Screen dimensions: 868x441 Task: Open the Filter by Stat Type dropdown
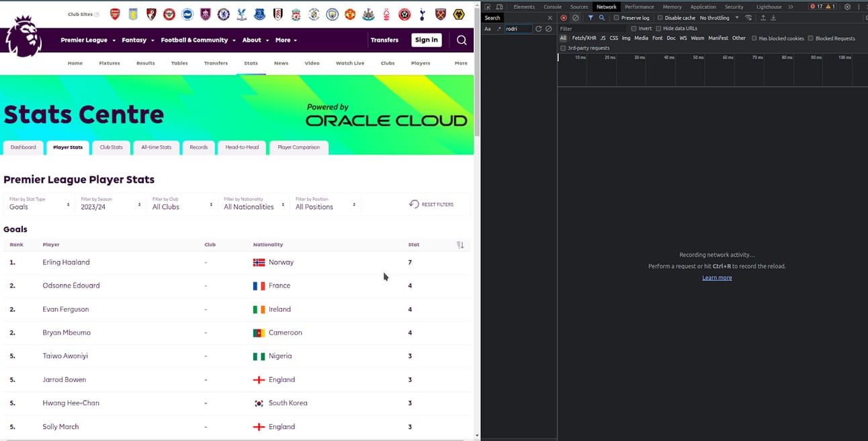[x=39, y=204]
